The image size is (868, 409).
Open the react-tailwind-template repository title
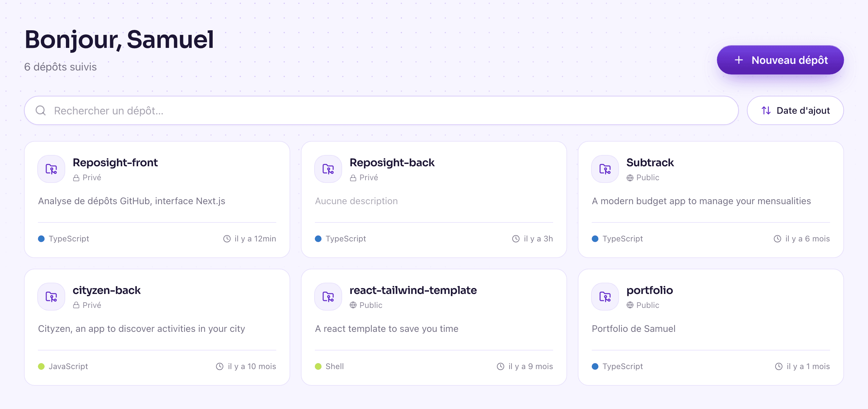(413, 290)
